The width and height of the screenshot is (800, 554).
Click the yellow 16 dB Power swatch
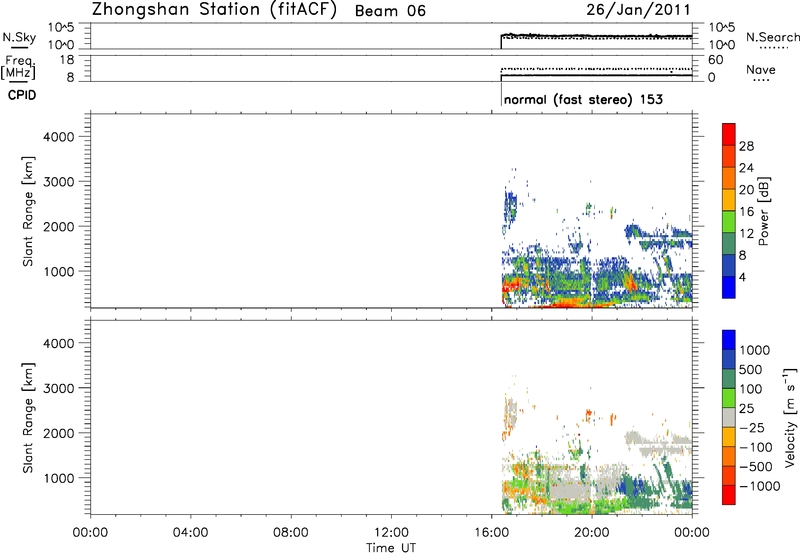click(x=729, y=199)
